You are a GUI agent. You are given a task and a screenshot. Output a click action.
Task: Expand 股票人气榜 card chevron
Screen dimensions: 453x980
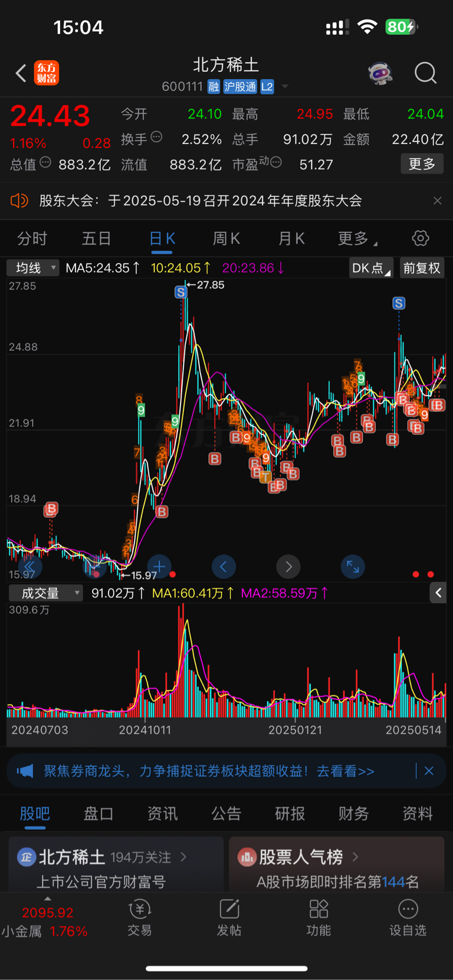coord(355,856)
